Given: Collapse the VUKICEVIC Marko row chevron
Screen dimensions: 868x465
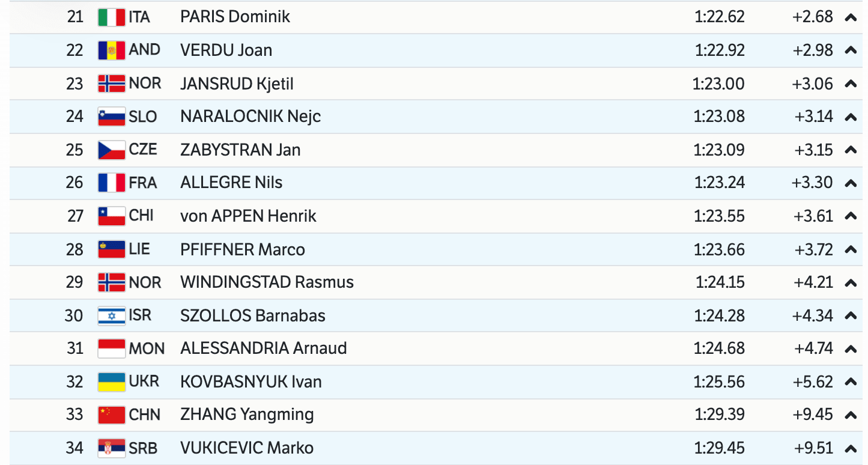Looking at the screenshot, I should (x=851, y=448).
